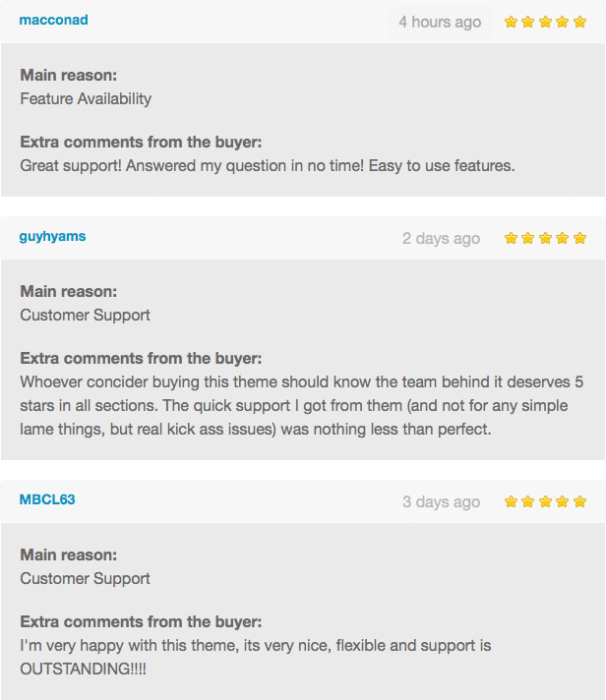Open macconad's user profile link
Image resolution: width=606 pixels, height=700 pixels.
[x=53, y=20]
